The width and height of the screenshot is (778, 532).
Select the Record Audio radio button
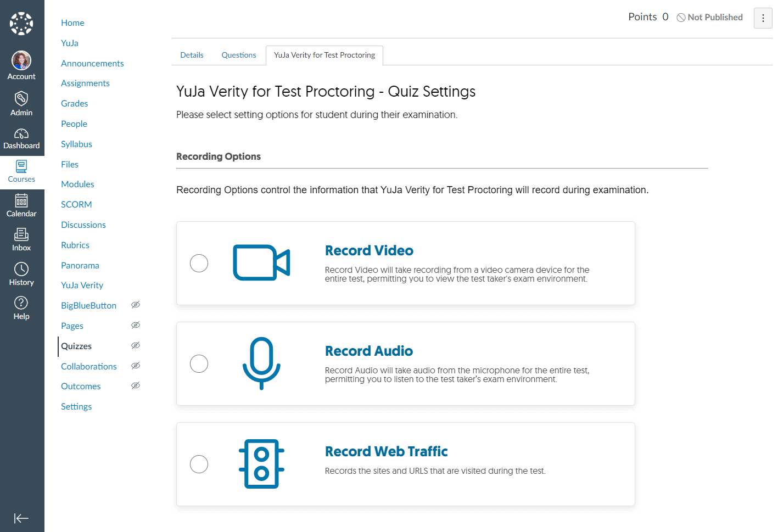coord(199,363)
